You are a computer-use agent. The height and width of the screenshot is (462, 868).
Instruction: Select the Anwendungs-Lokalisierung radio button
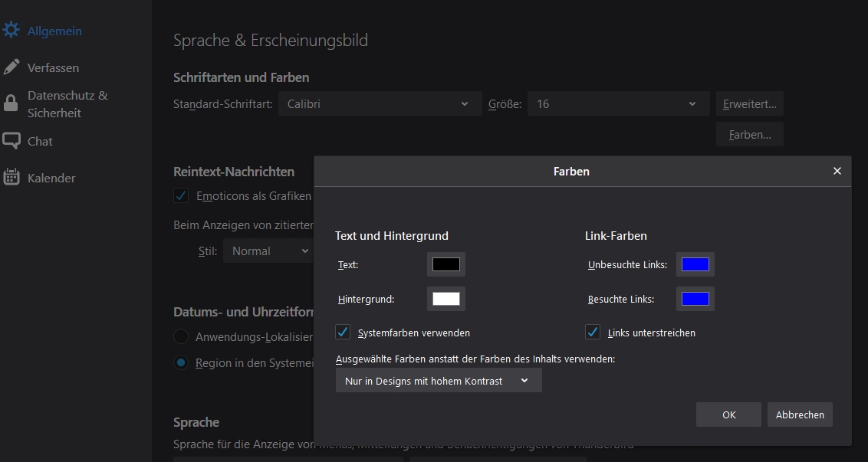coord(181,336)
